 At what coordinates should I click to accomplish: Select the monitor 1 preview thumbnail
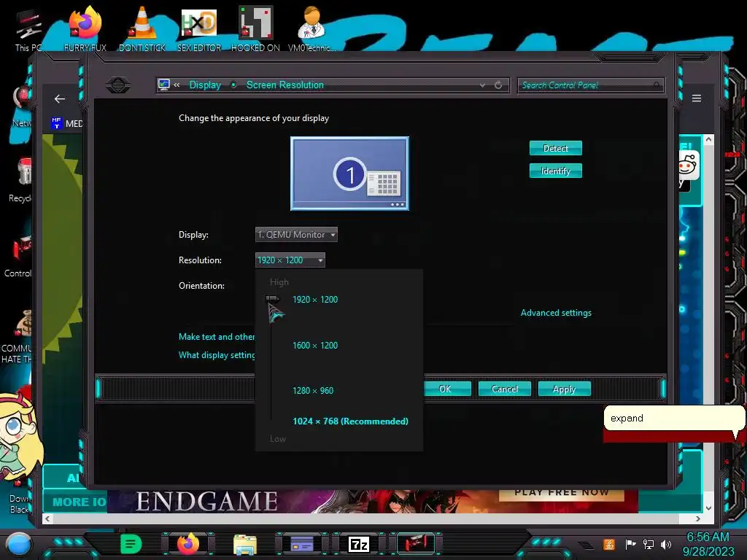click(x=349, y=174)
